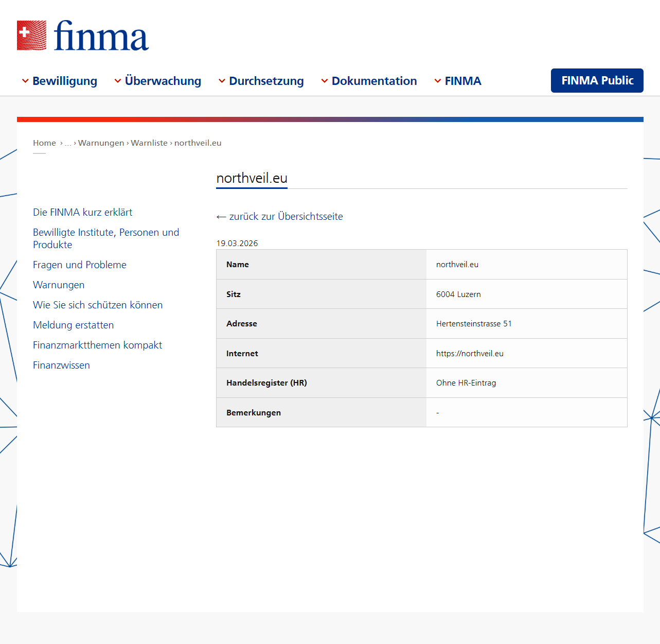Expand the Dokumentation menu chevron
Screen dimensions: 660x644
pos(325,81)
